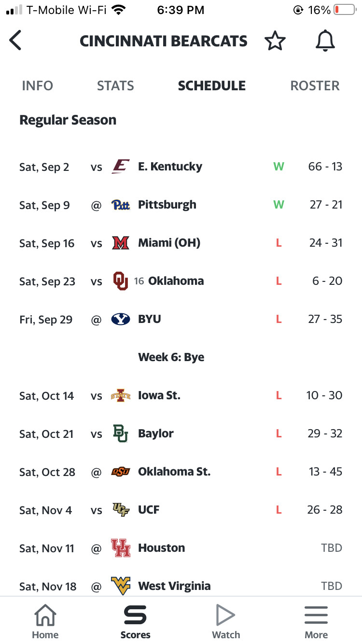Select the UCF game row
Viewport: 362px width, 644px height.
click(x=181, y=510)
